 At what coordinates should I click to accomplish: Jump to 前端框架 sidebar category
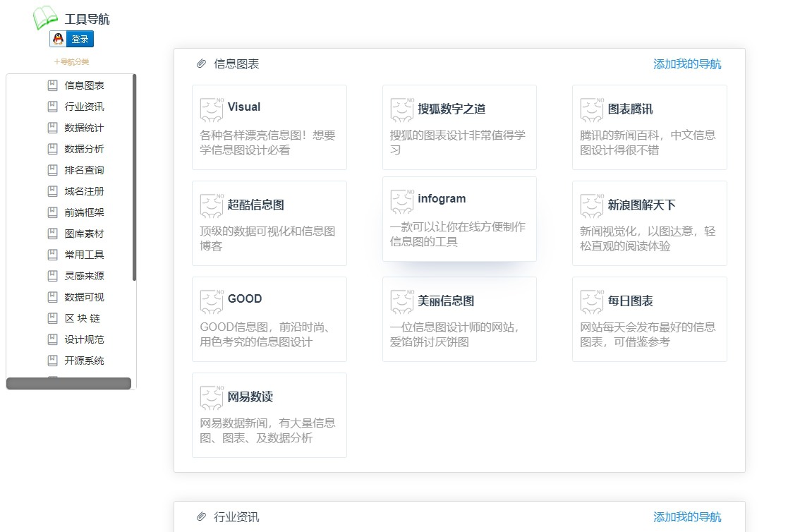pos(84,212)
